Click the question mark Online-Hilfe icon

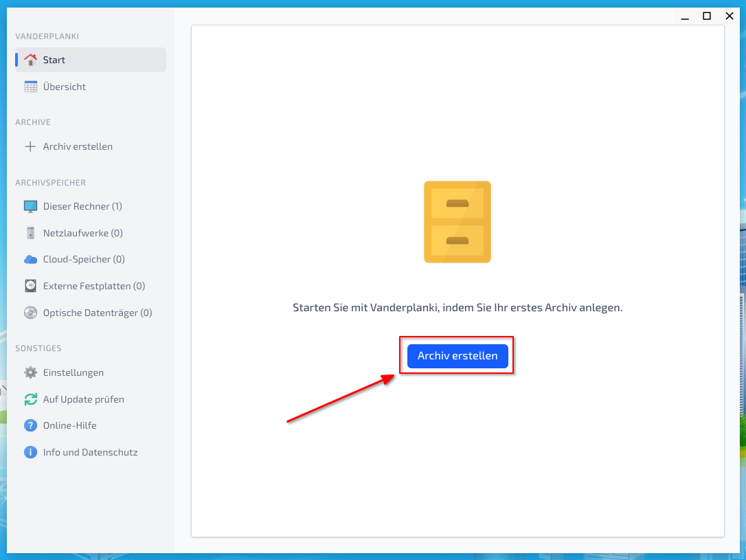pos(30,425)
